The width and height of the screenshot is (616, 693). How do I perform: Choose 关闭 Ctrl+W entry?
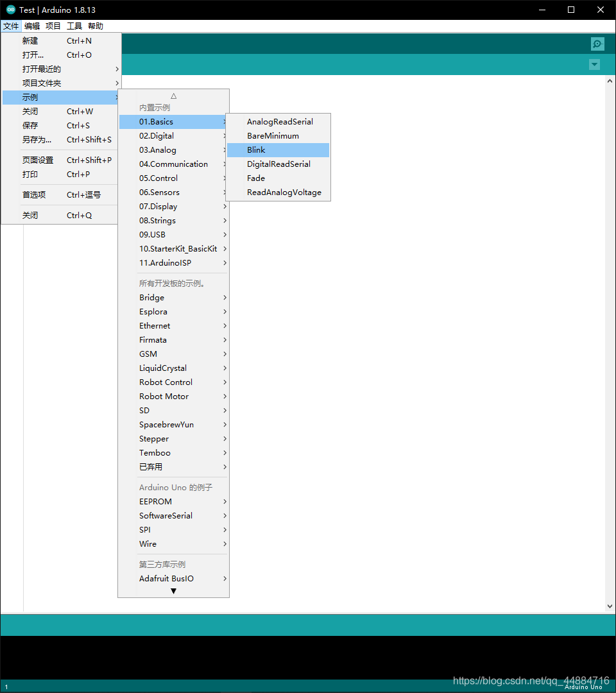[x=62, y=112]
